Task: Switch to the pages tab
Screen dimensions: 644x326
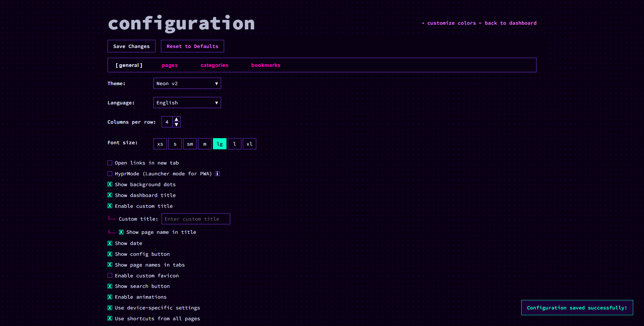Action: pos(170,65)
